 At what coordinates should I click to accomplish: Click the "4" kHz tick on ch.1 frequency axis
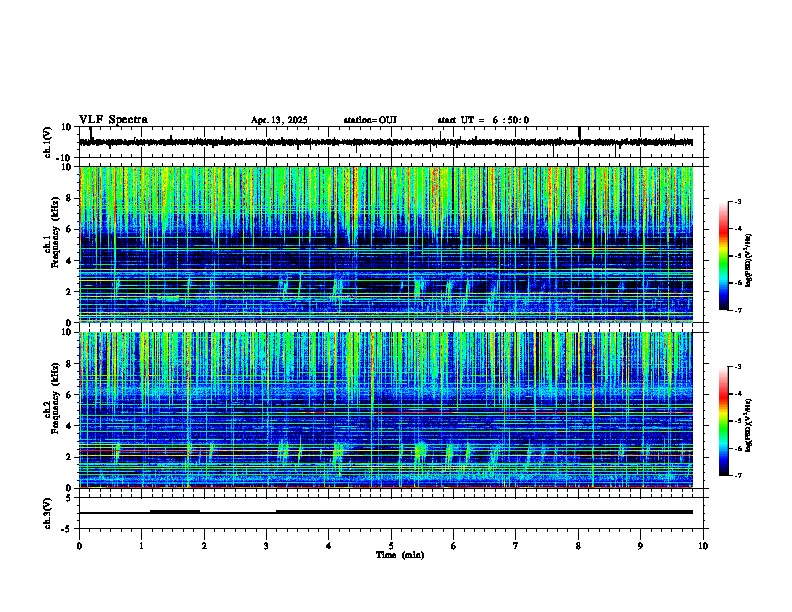70,261
